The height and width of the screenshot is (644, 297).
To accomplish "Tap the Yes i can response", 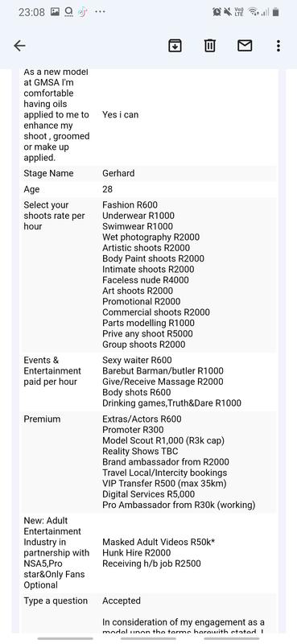I will coord(121,114).
